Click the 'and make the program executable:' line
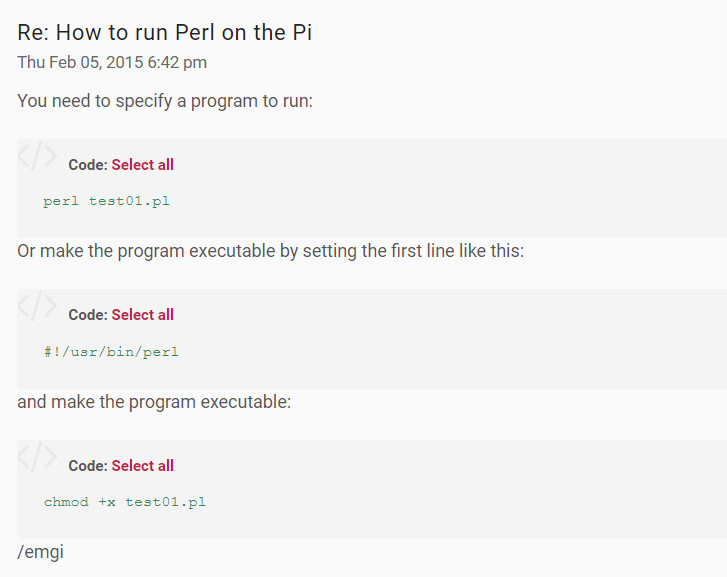 [154, 402]
